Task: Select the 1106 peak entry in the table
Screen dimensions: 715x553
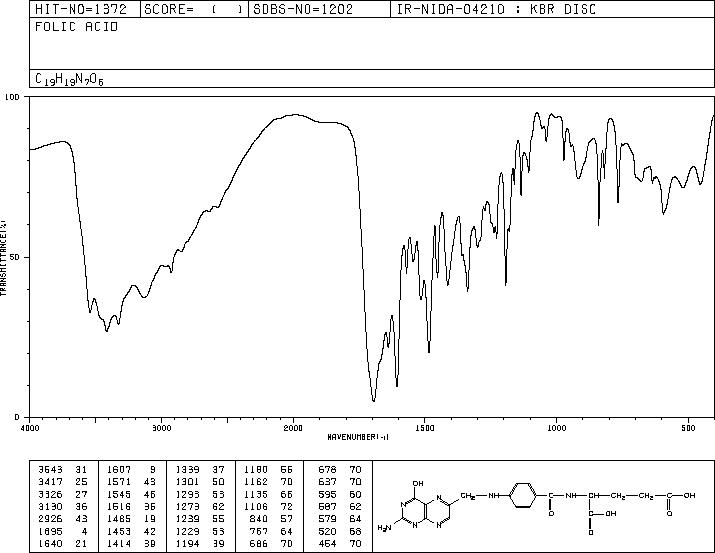Action: point(268,506)
